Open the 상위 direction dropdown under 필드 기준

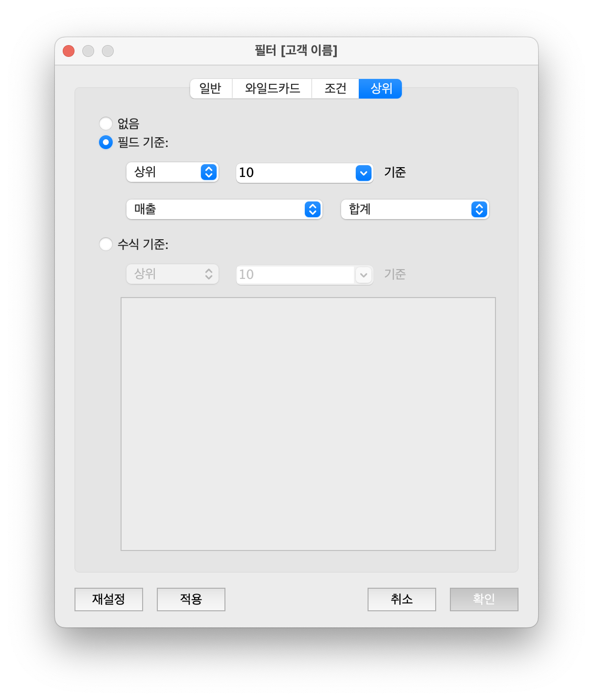(172, 172)
